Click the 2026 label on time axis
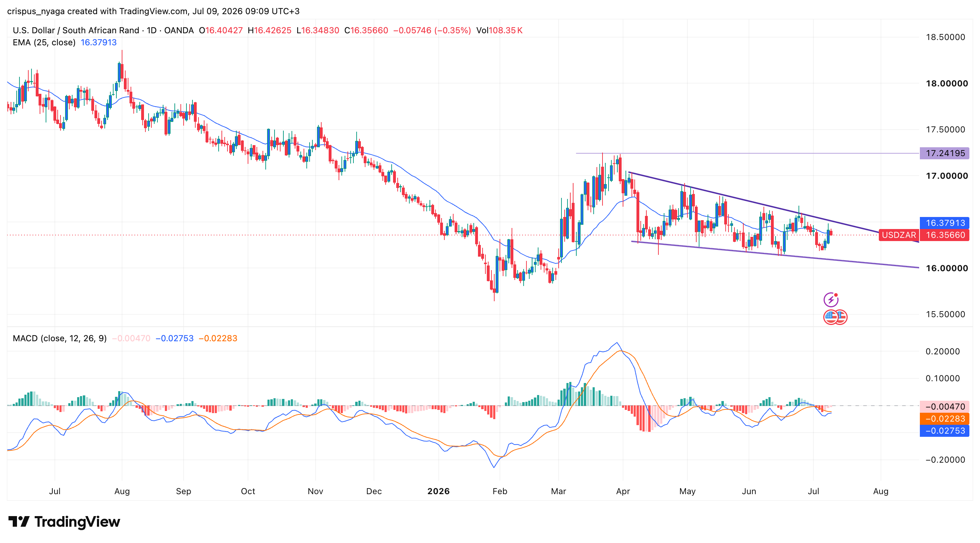 point(438,491)
